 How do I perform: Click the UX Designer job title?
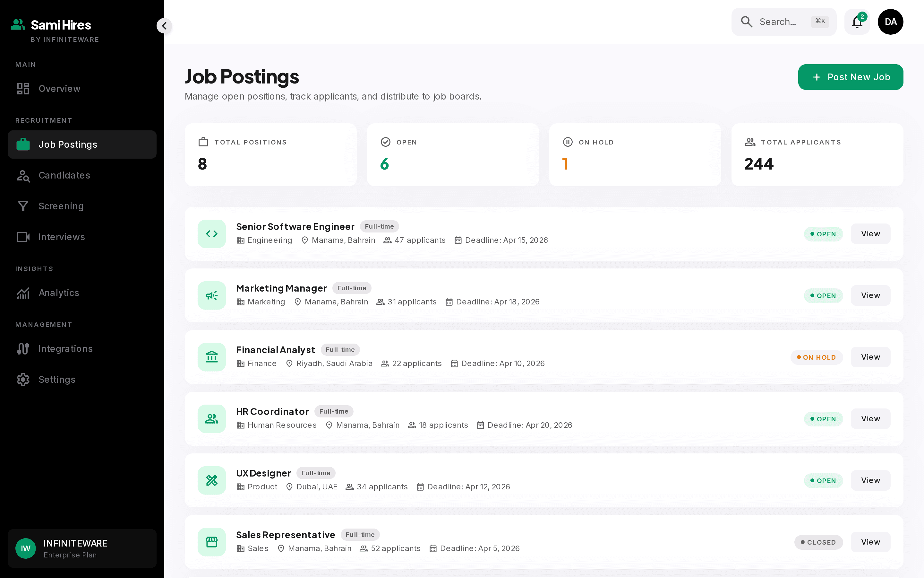point(263,473)
